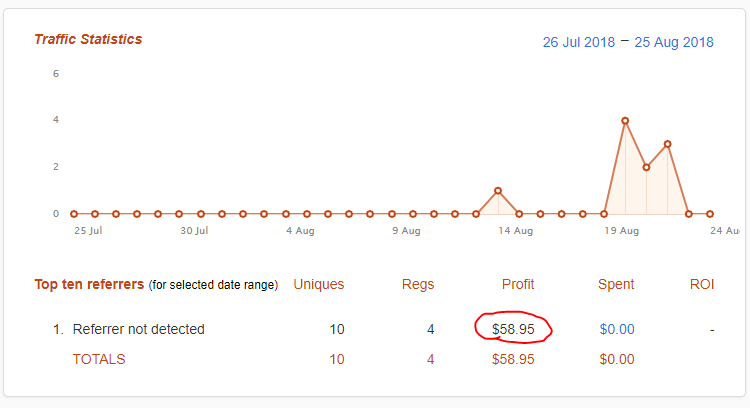Click the circled $58.95 profit value
The height and width of the screenshot is (408, 750).
coord(515,329)
